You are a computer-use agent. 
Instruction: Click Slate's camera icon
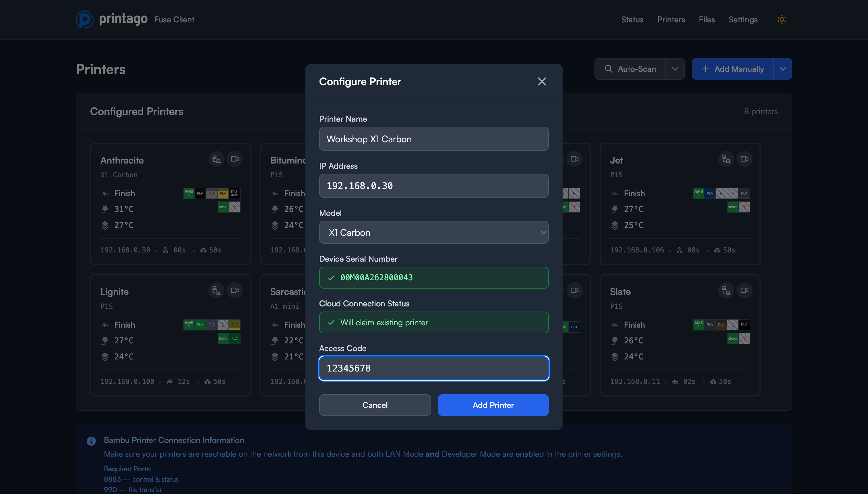(745, 290)
